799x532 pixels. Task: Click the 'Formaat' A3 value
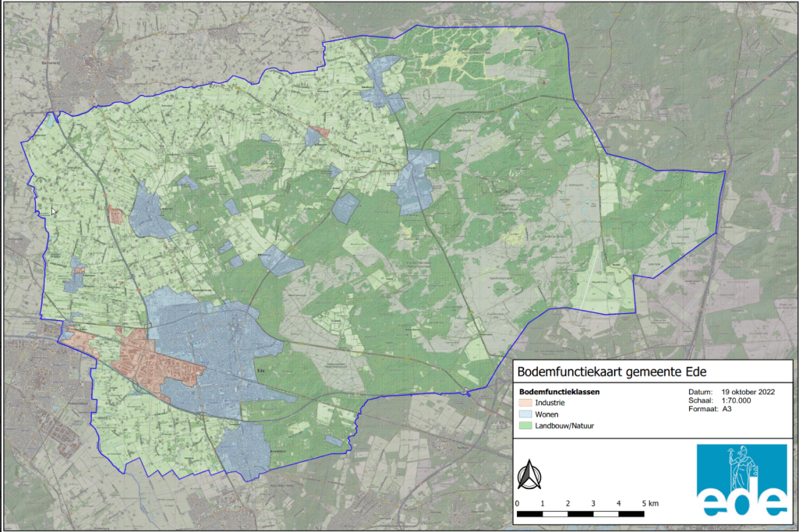727,408
